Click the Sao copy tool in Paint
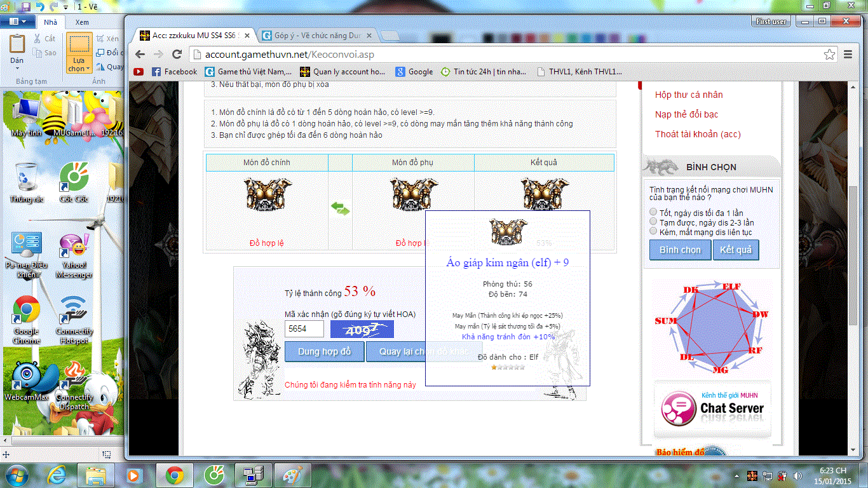 coord(44,53)
